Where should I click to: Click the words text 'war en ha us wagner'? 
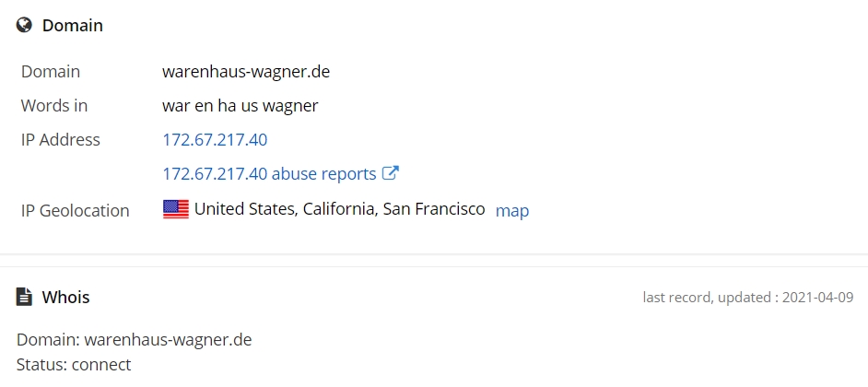coord(240,106)
